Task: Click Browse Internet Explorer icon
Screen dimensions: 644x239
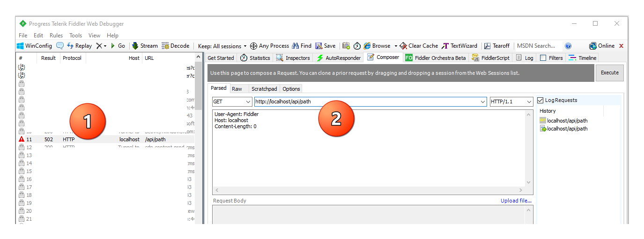Action: pyautogui.click(x=367, y=46)
